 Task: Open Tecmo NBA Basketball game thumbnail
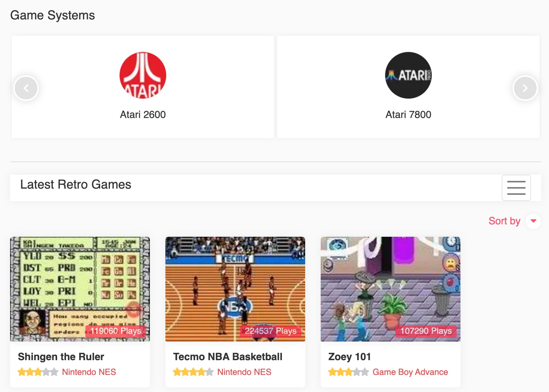click(x=235, y=289)
